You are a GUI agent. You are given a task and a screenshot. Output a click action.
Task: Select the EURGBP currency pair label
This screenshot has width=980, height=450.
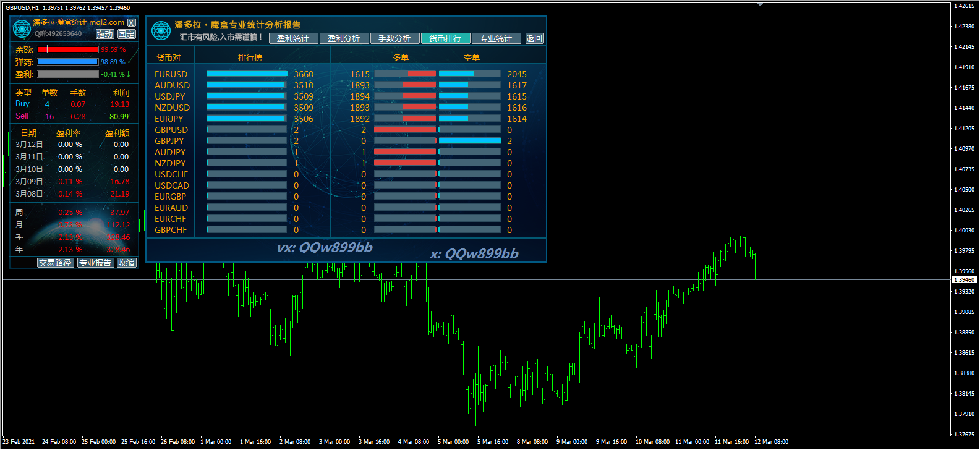[x=170, y=197]
